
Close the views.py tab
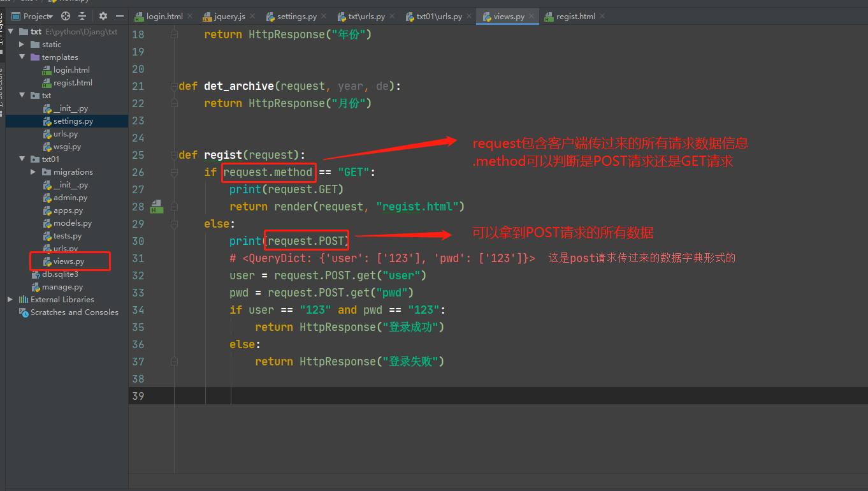click(531, 16)
